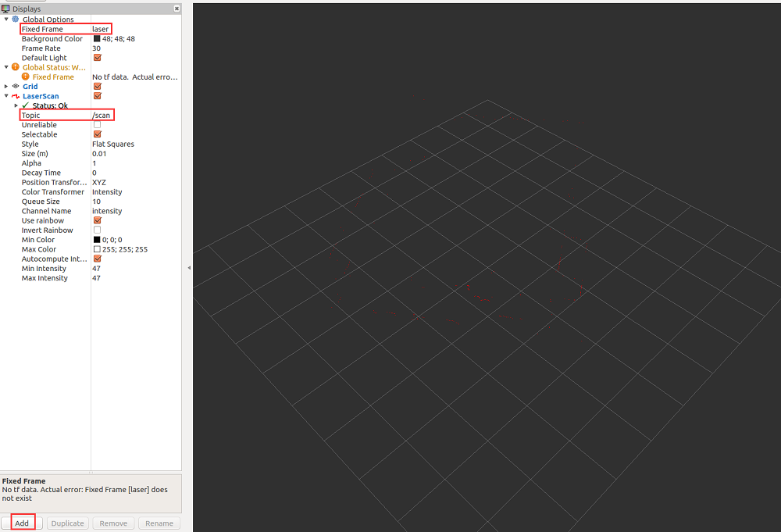Toggle the Invert Rainbow checkbox
Image resolution: width=781 pixels, height=532 pixels.
click(97, 230)
